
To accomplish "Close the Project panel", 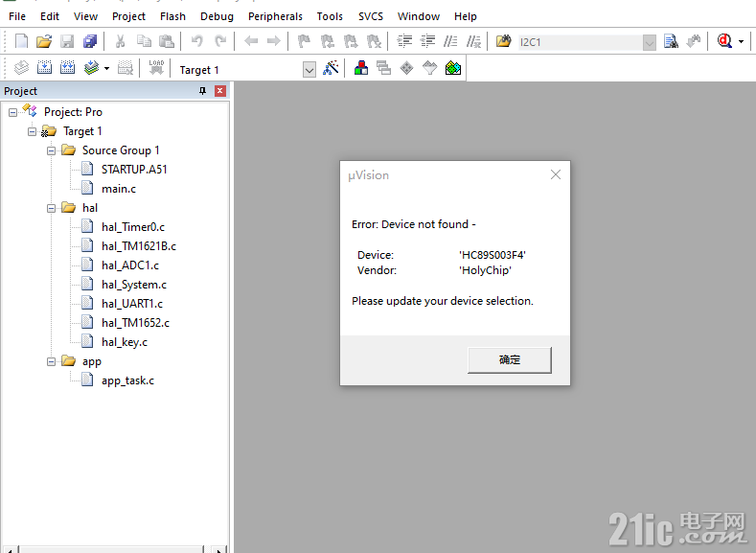I will [x=219, y=91].
